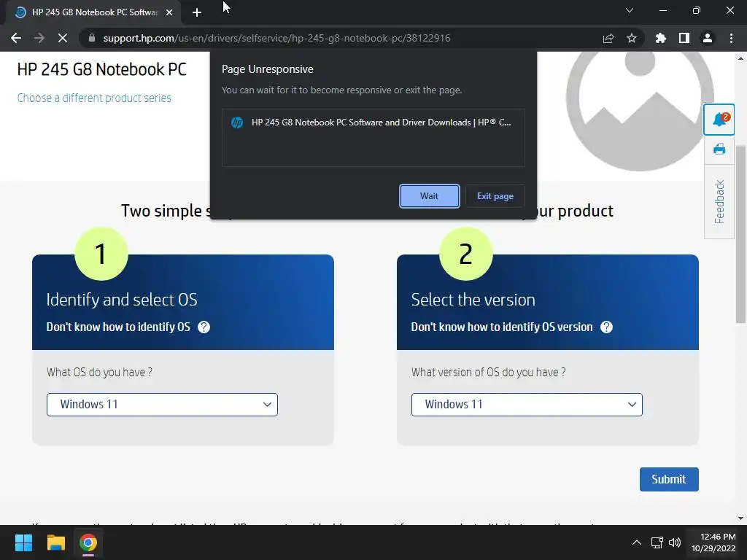
Task: Click the scrollbar up arrow
Action: pos(740,58)
